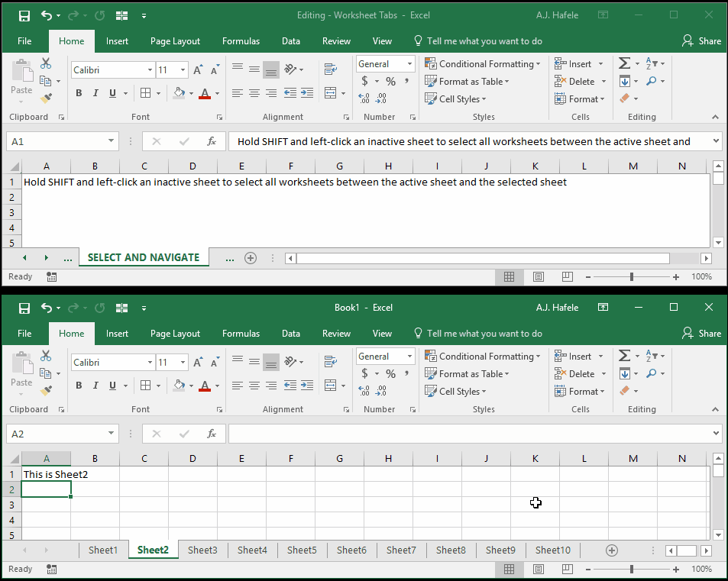Save Book1 workbook with floppy icon
The image size is (728, 581).
[24, 308]
